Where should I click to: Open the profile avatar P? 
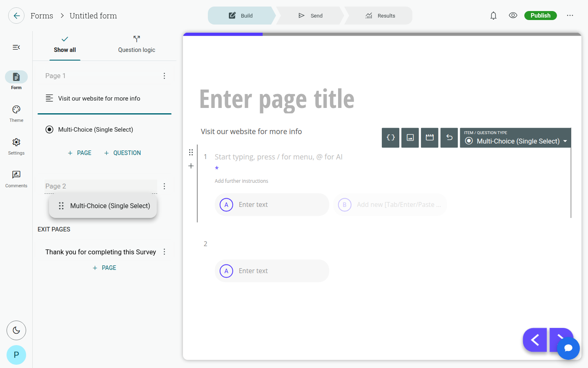coord(16,355)
